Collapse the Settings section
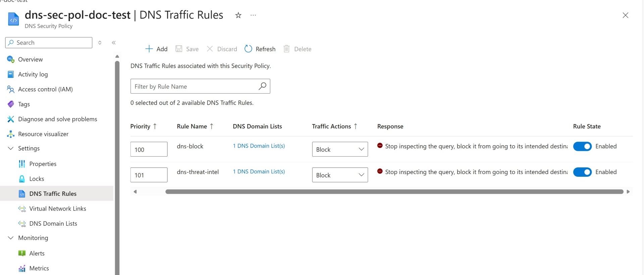Viewport: 644px width, 275px height. [x=11, y=148]
